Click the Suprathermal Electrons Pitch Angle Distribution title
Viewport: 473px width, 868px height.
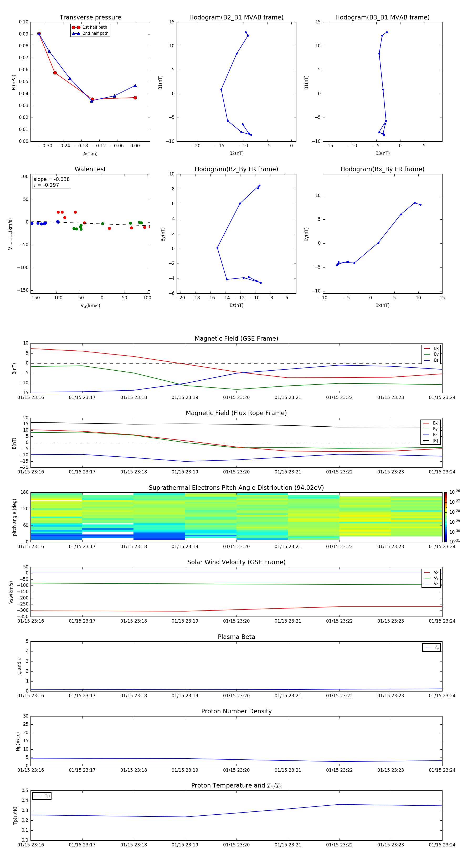[236, 488]
